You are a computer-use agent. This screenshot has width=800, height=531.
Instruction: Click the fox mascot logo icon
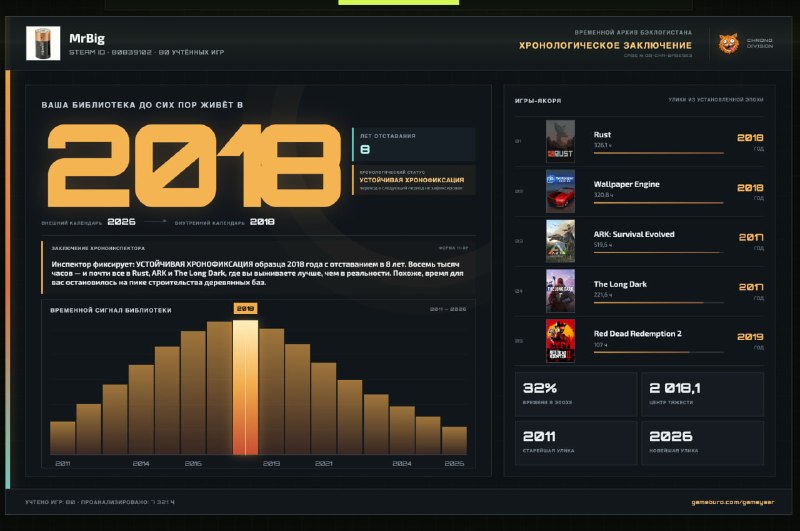coord(729,44)
